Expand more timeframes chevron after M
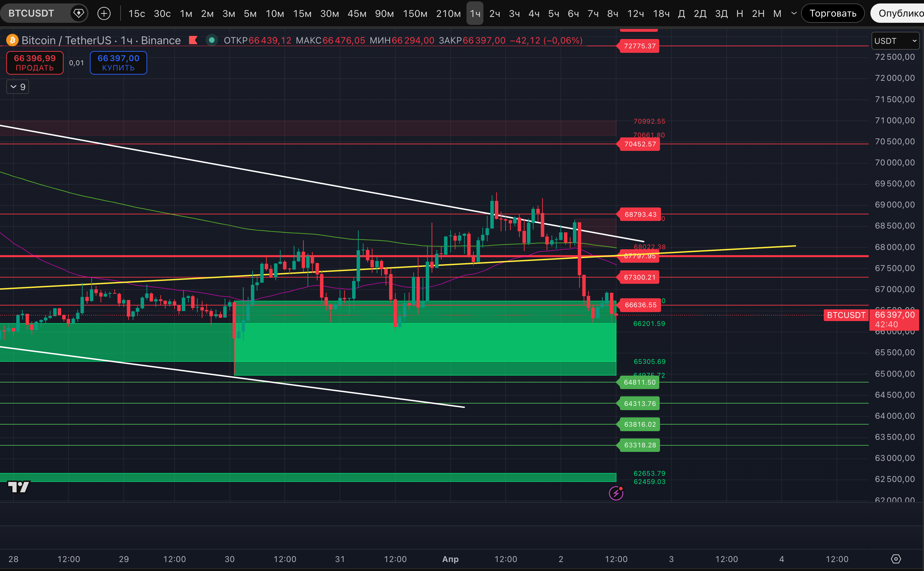This screenshot has height=571, width=924. coord(794,13)
